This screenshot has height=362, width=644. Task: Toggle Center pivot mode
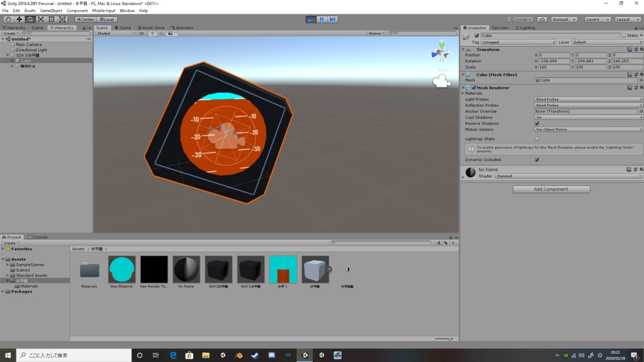[x=86, y=19]
